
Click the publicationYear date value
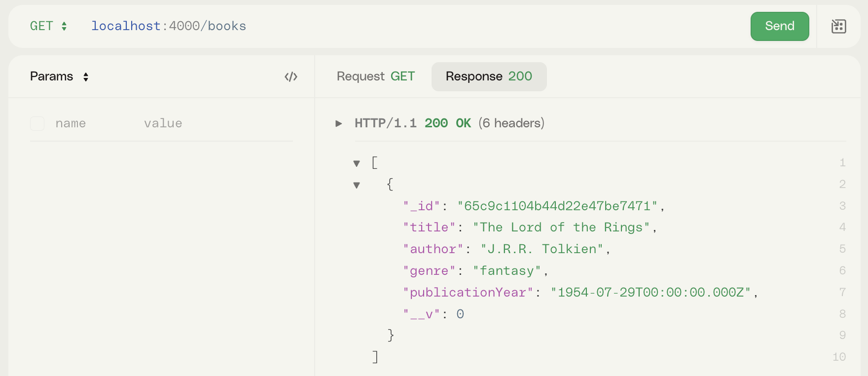[x=651, y=293]
